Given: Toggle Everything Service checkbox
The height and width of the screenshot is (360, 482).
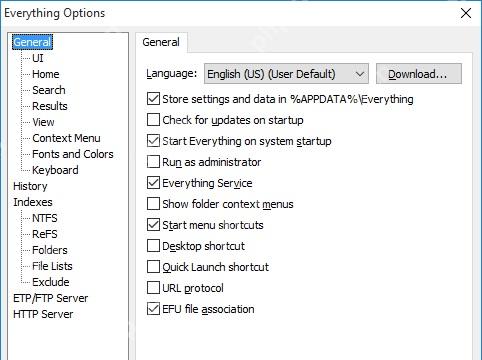Looking at the screenshot, I should tap(153, 183).
